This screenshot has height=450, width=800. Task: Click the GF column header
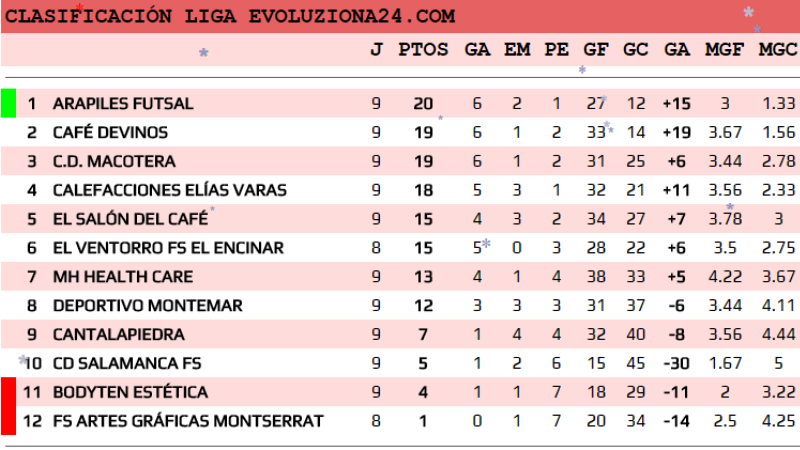pos(595,49)
